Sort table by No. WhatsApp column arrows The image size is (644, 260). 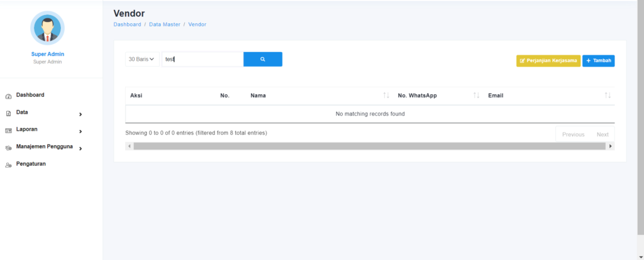pyautogui.click(x=477, y=95)
